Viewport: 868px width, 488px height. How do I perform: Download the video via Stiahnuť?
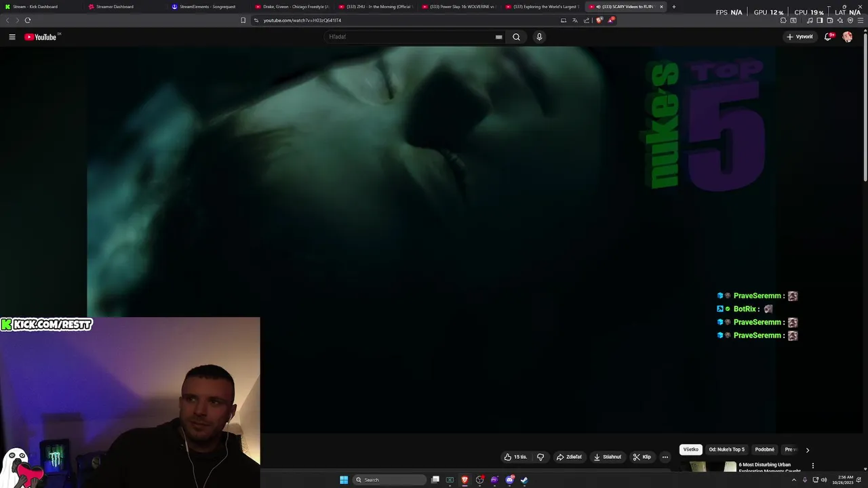point(608,457)
